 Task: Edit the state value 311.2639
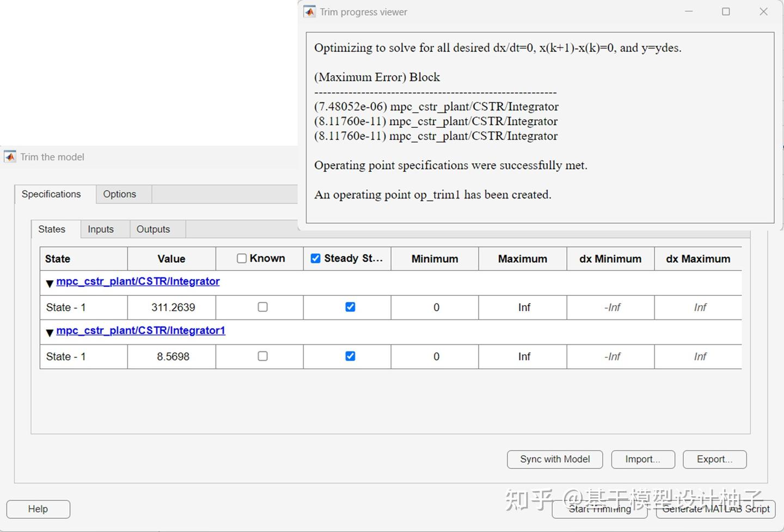click(x=171, y=307)
